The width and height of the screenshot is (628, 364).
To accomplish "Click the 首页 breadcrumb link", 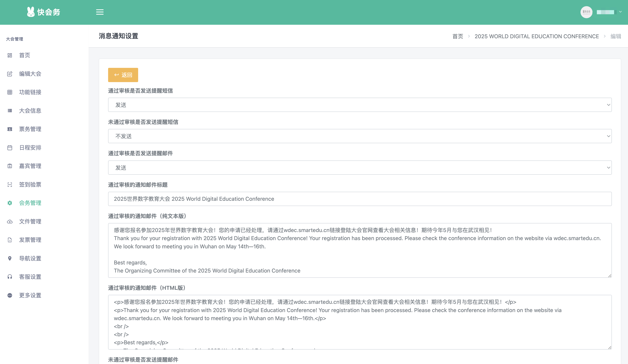I will point(458,36).
